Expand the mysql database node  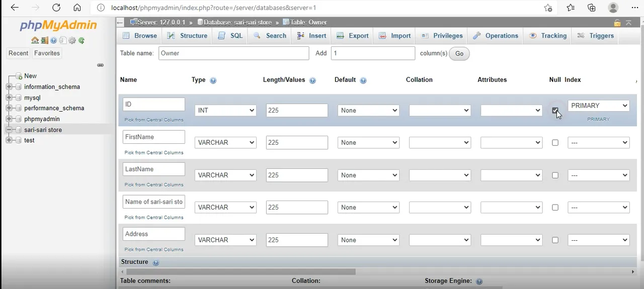coord(9,98)
